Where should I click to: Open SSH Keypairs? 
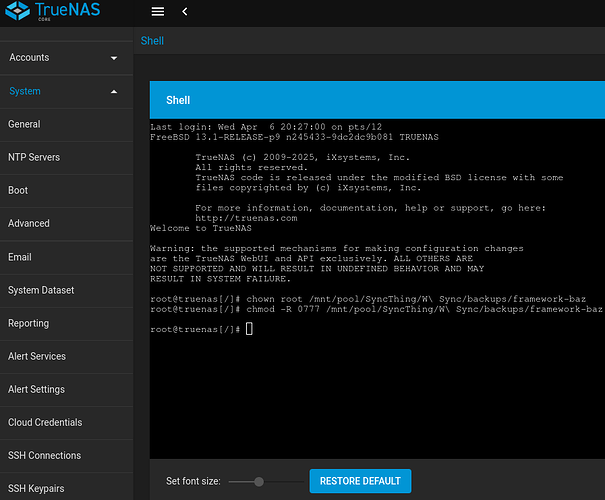pyautogui.click(x=66, y=488)
